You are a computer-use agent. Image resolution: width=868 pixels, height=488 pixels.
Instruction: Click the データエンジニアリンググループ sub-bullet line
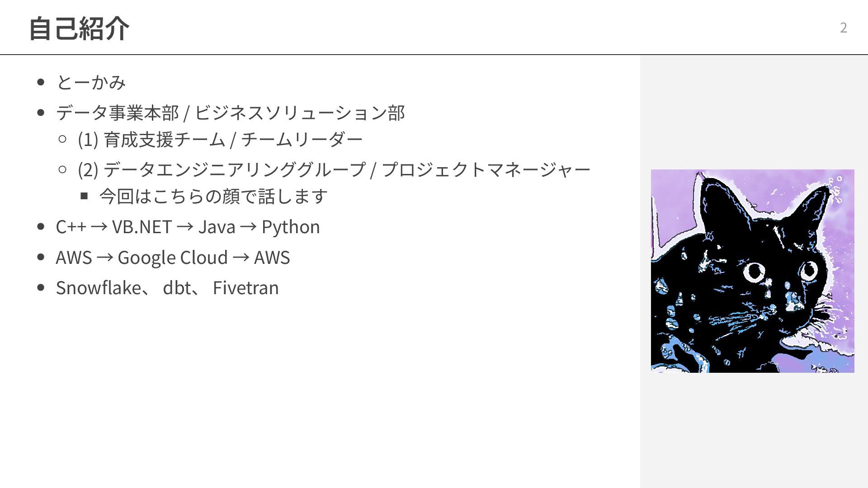(334, 170)
